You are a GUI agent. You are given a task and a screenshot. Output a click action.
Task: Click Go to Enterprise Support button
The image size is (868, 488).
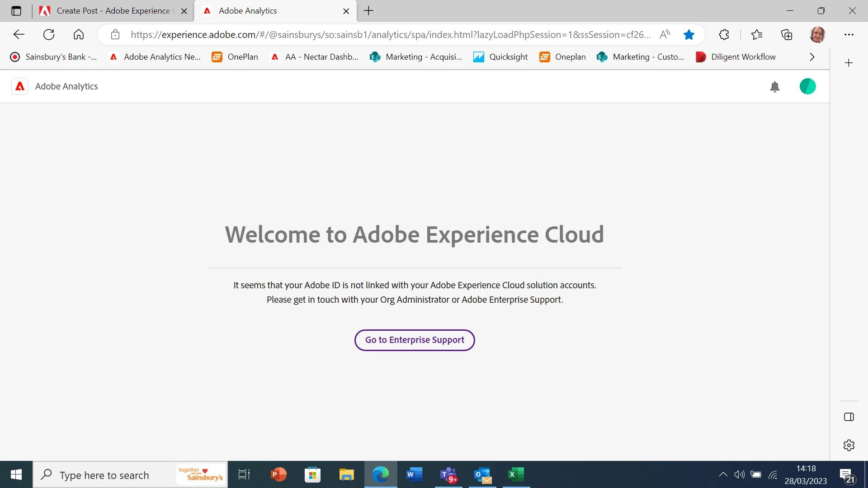coord(414,340)
